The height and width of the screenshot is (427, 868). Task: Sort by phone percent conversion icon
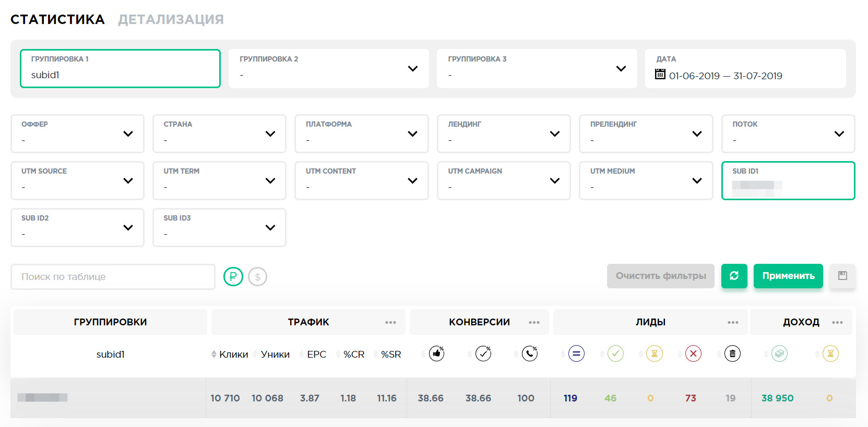(530, 353)
